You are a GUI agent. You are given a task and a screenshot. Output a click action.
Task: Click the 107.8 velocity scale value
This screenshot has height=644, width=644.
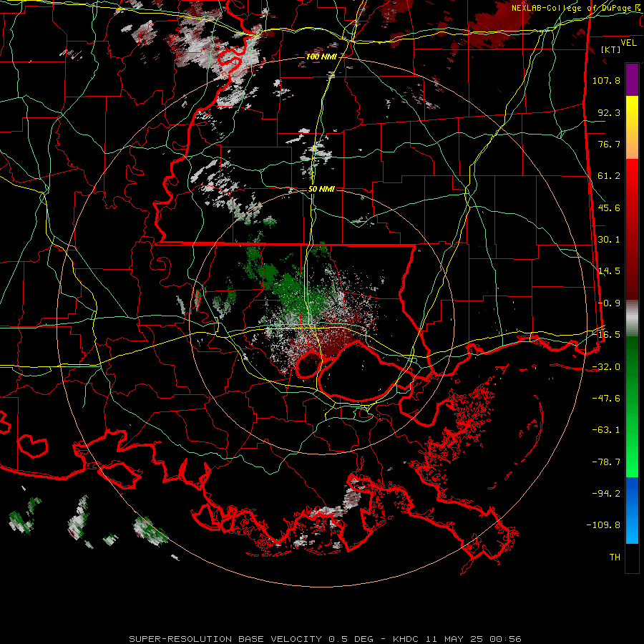pyautogui.click(x=606, y=80)
